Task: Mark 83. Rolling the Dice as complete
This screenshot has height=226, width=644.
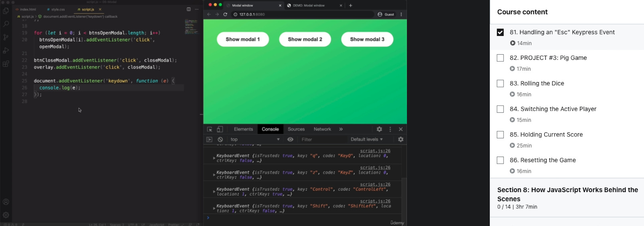Action: (500, 83)
